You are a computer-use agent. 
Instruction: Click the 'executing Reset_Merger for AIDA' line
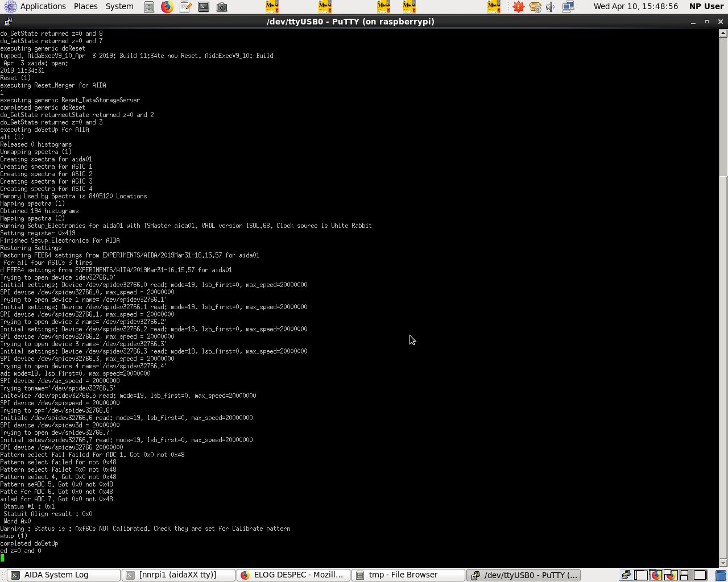53,85
